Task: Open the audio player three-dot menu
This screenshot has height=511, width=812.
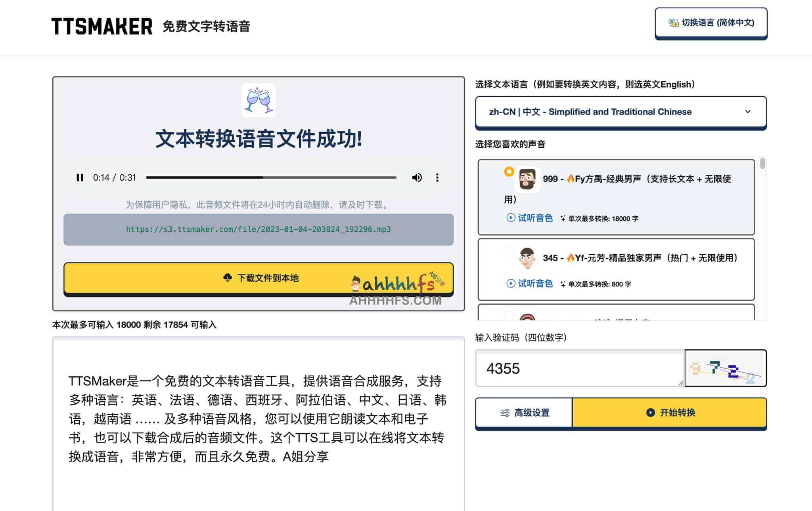Action: pos(437,177)
